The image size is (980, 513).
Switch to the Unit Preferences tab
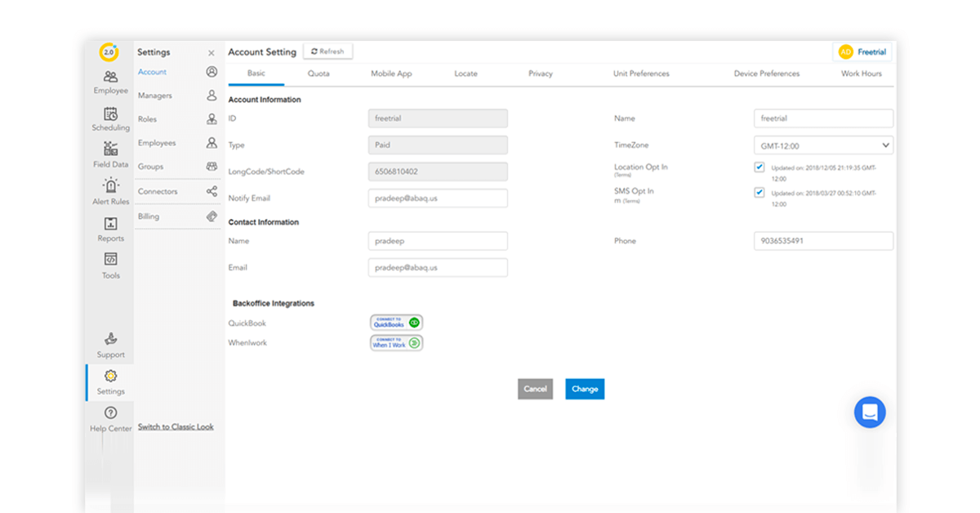pyautogui.click(x=641, y=74)
